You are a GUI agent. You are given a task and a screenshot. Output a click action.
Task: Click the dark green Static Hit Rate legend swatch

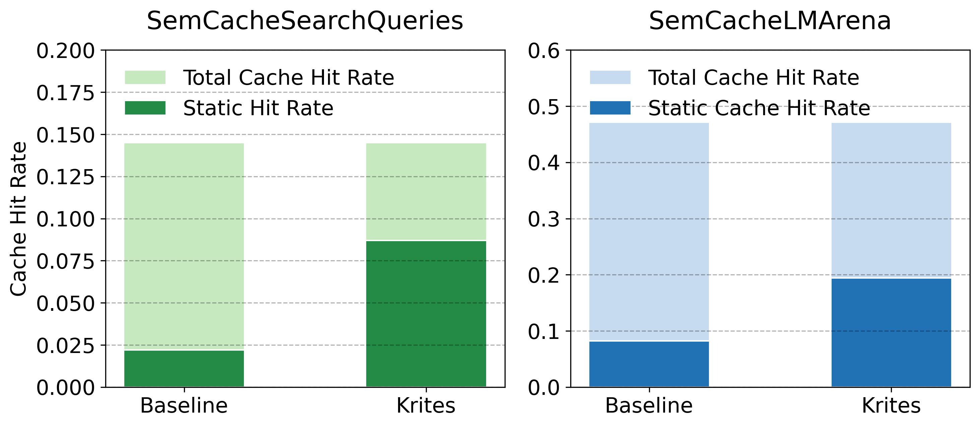pyautogui.click(x=145, y=108)
